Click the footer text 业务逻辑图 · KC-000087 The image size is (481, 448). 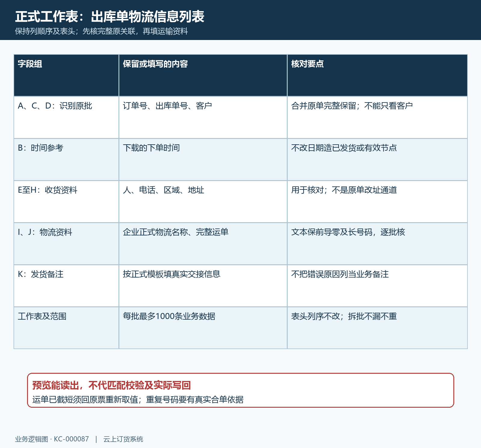52,439
